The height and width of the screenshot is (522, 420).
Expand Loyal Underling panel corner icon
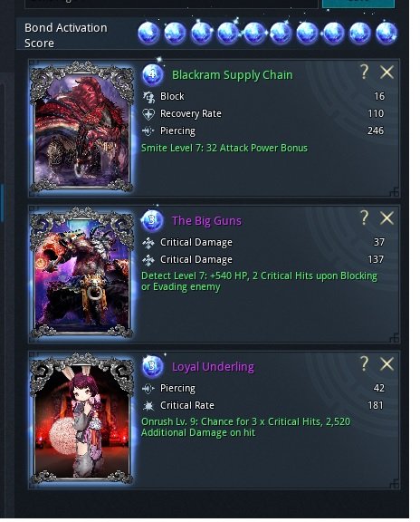pos(394,484)
